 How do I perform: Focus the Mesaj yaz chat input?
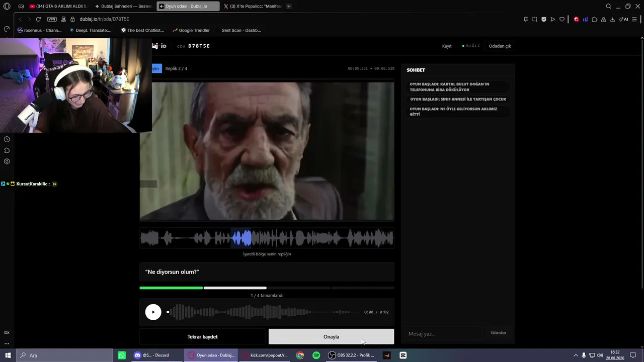click(443, 333)
